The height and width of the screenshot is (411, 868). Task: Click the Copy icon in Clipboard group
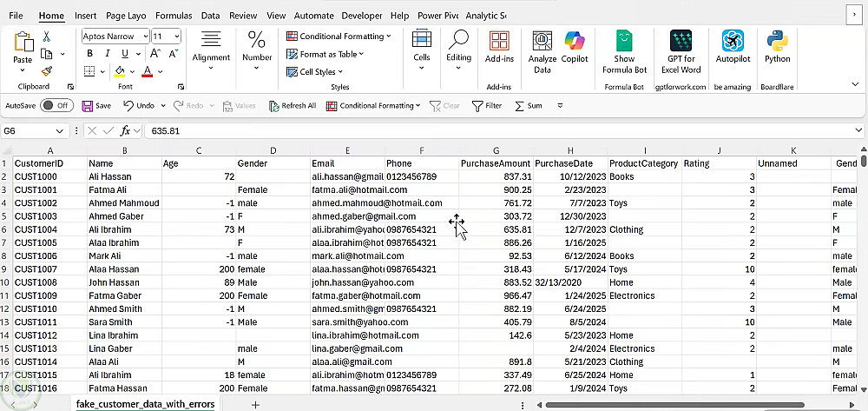tap(47, 54)
